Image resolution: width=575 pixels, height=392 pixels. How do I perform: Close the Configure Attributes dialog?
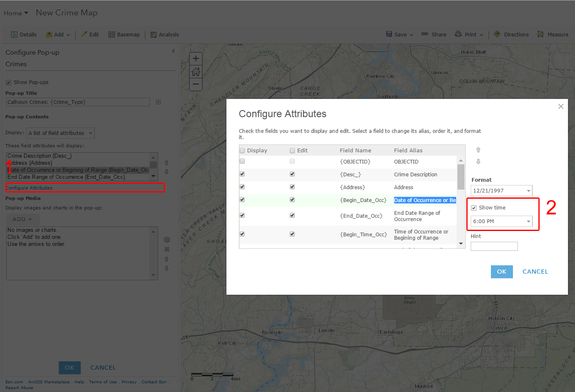pos(561,106)
